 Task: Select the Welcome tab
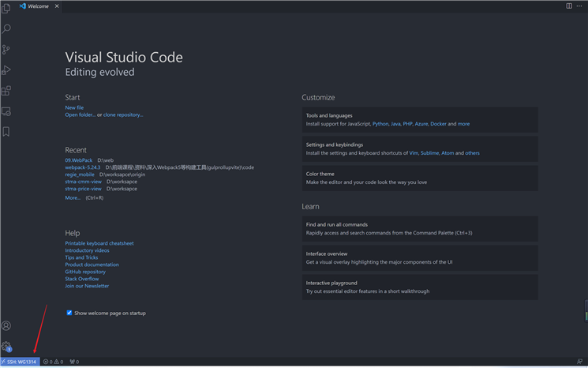click(38, 6)
